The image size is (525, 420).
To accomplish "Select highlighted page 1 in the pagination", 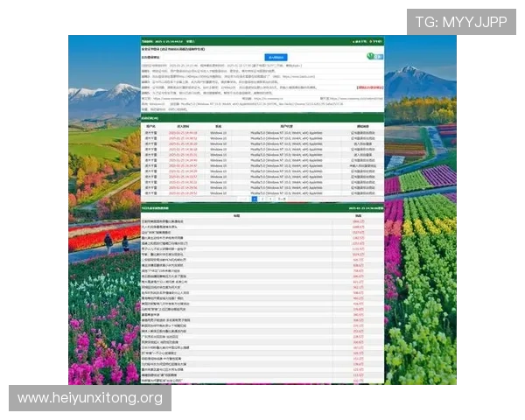I will click(255, 199).
